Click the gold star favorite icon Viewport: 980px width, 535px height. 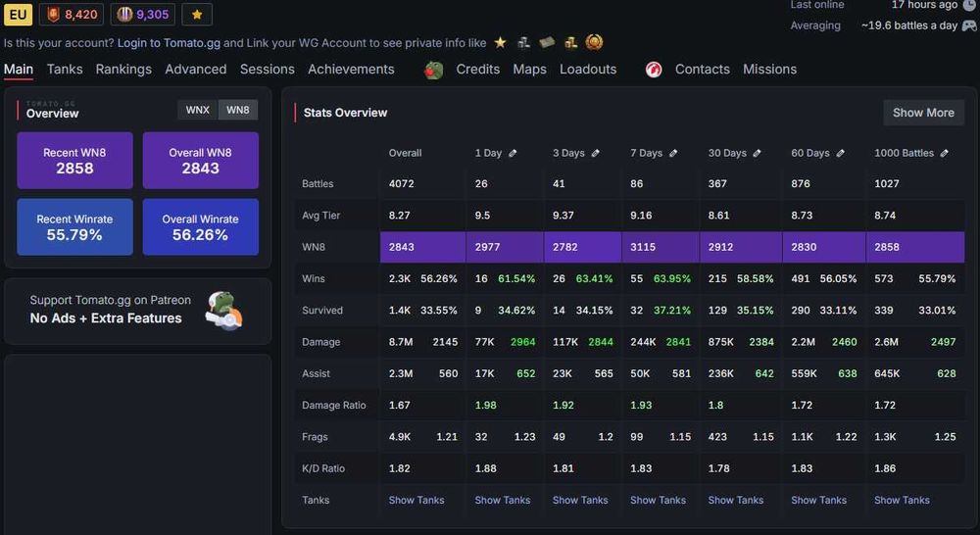click(x=197, y=15)
